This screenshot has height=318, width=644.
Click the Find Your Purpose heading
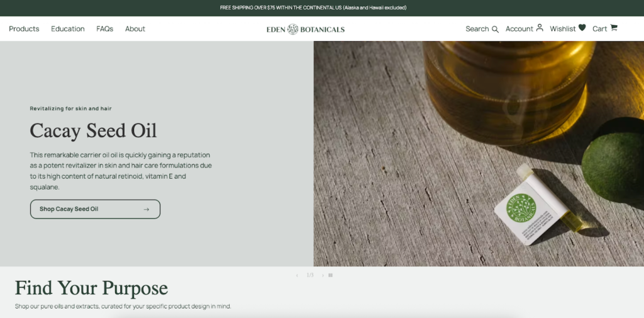tap(91, 288)
